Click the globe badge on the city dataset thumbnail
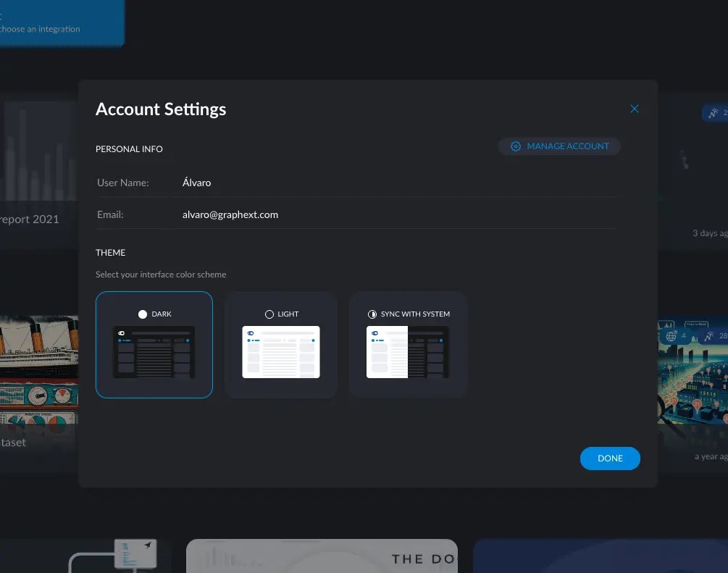This screenshot has width=728, height=573. pos(671,335)
